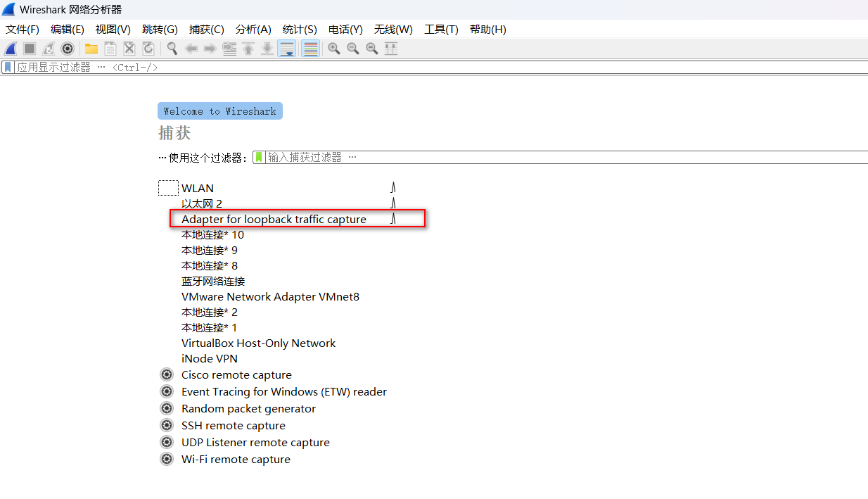Open a capture file via folder icon
Image resolution: width=868 pixels, height=499 pixels.
[x=91, y=49]
